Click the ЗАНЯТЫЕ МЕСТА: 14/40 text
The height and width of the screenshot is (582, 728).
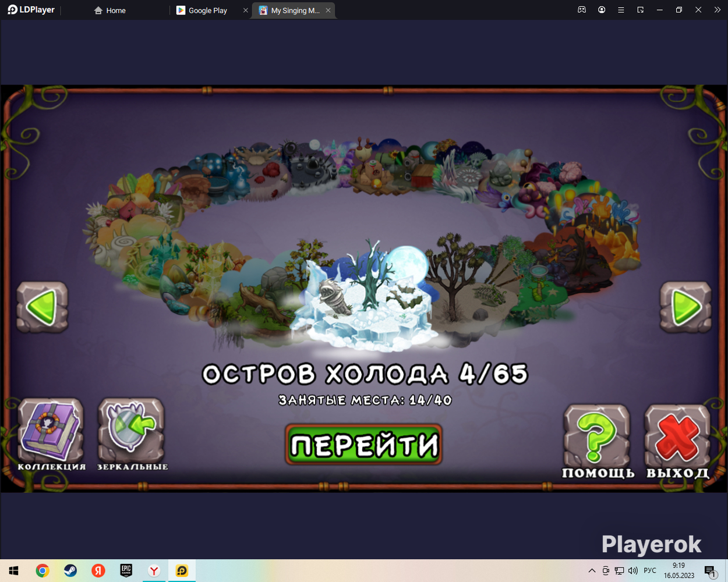(x=365, y=400)
